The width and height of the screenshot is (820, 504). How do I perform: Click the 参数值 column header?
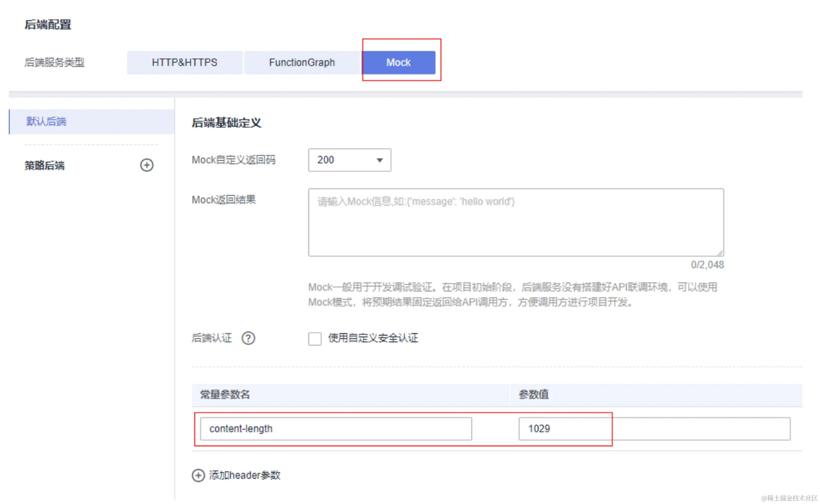[x=533, y=394]
